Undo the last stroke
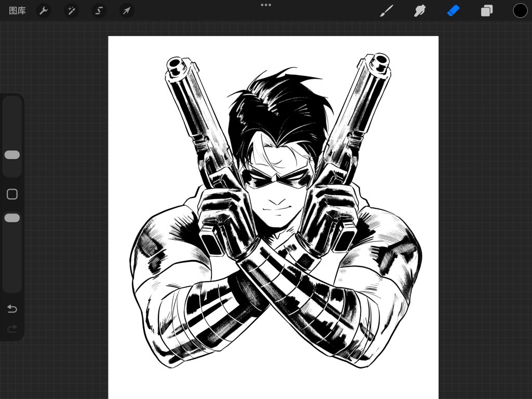This screenshot has width=532, height=399. pos(12,309)
